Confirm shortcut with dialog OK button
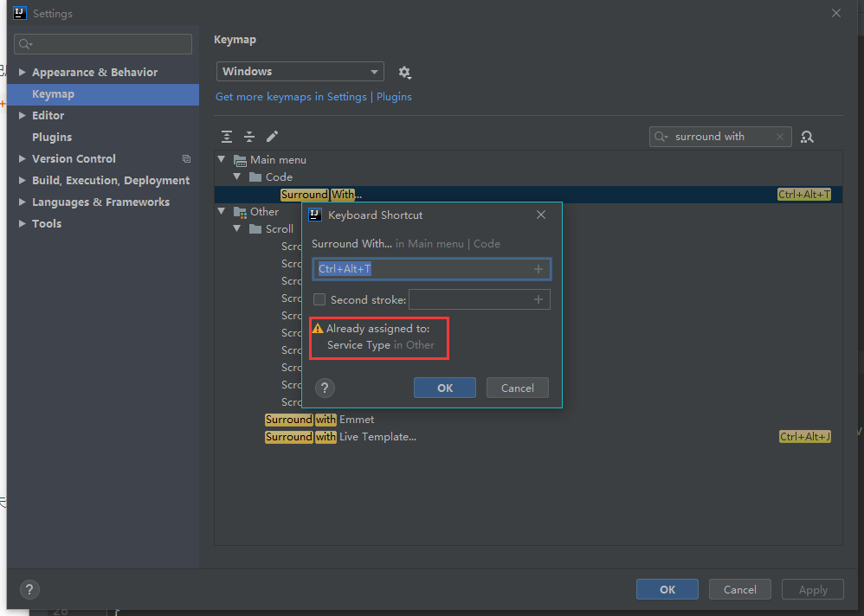Image resolution: width=864 pixels, height=616 pixels. click(x=444, y=388)
